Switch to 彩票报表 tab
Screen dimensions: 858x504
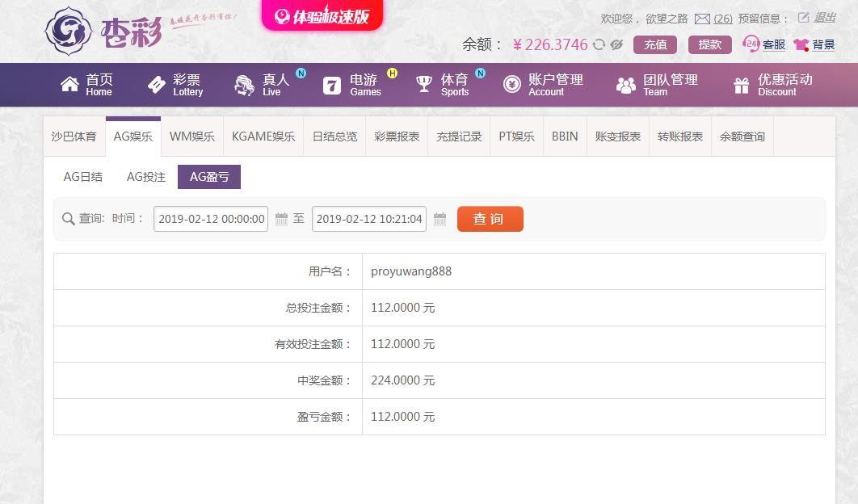pyautogui.click(x=397, y=136)
